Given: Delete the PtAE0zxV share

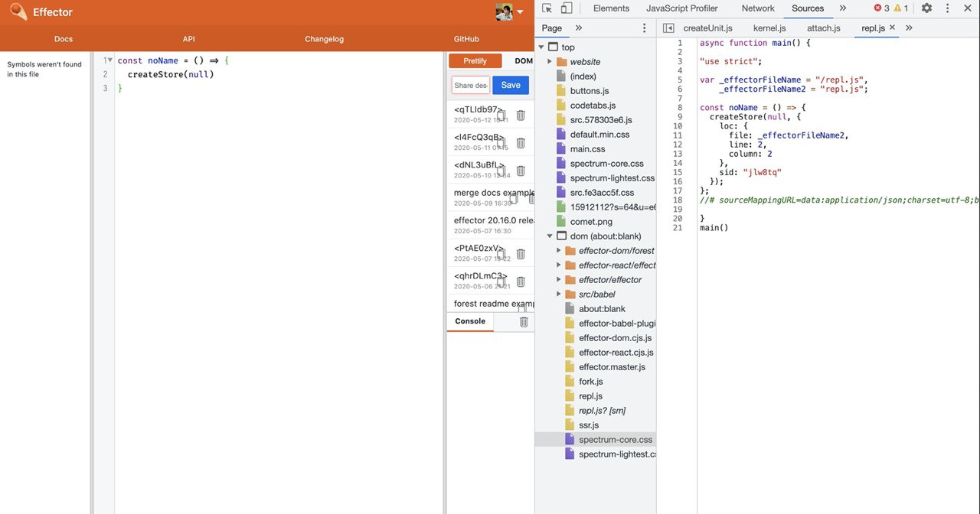Looking at the screenshot, I should click(521, 254).
